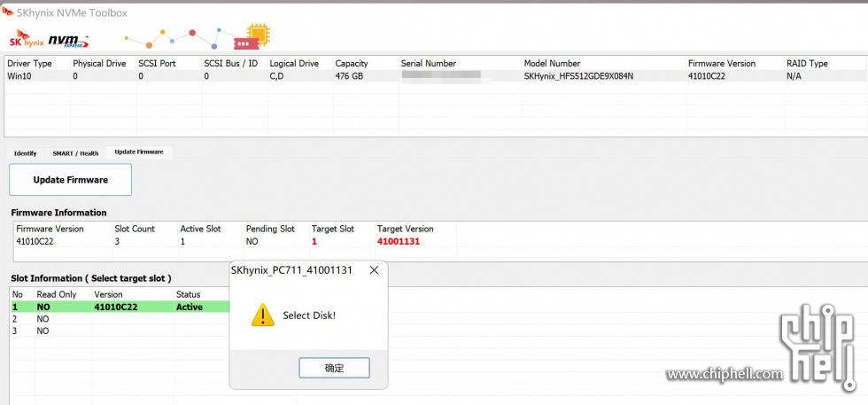Click Slot Count value 3
Image resolution: width=868 pixels, height=405 pixels.
pos(117,242)
